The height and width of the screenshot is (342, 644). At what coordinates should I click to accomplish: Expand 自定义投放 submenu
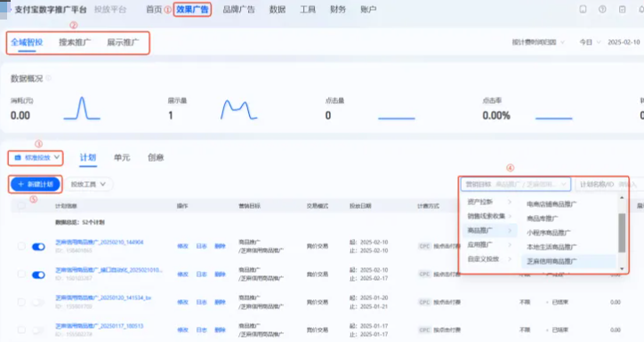(x=488, y=259)
